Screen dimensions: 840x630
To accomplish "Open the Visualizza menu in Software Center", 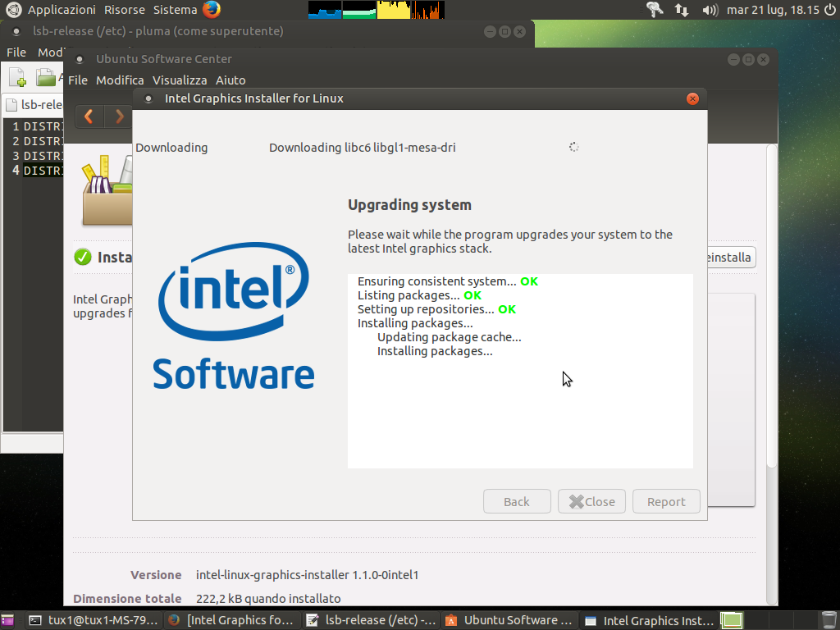I will (x=180, y=80).
